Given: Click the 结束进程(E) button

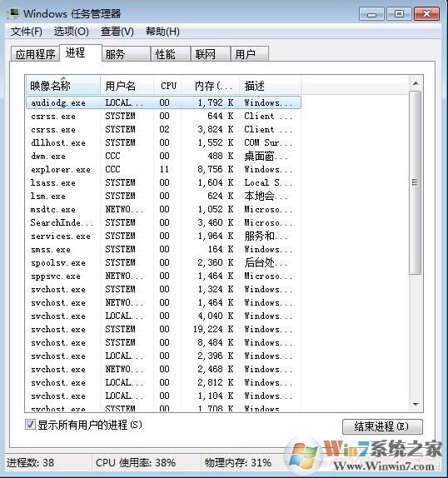Looking at the screenshot, I should pos(382,426).
